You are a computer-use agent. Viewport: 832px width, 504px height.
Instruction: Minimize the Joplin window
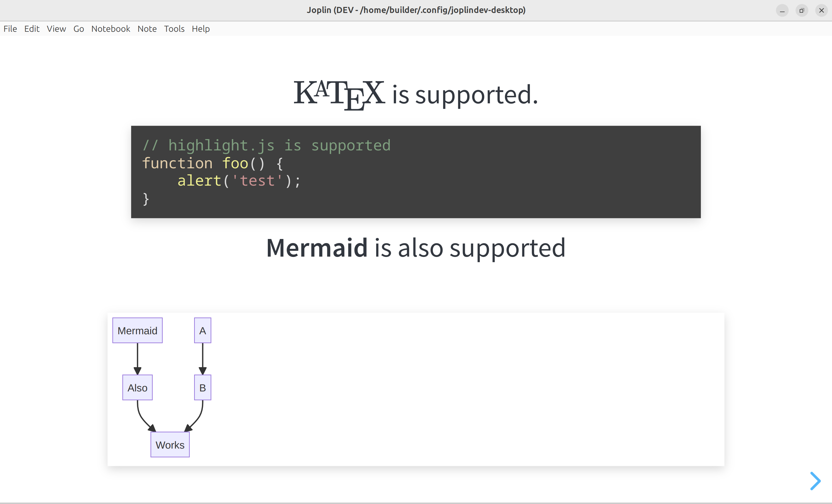(x=782, y=10)
